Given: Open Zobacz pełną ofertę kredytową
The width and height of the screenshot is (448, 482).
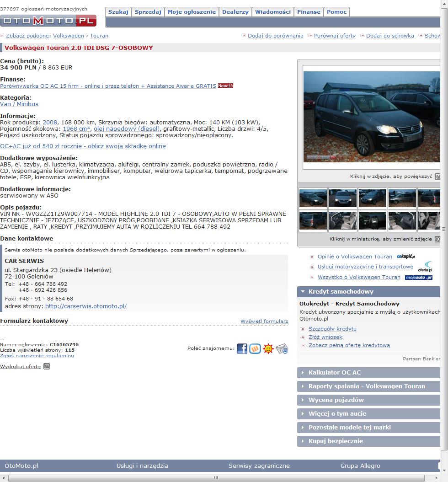Looking at the screenshot, I should pyautogui.click(x=349, y=346).
